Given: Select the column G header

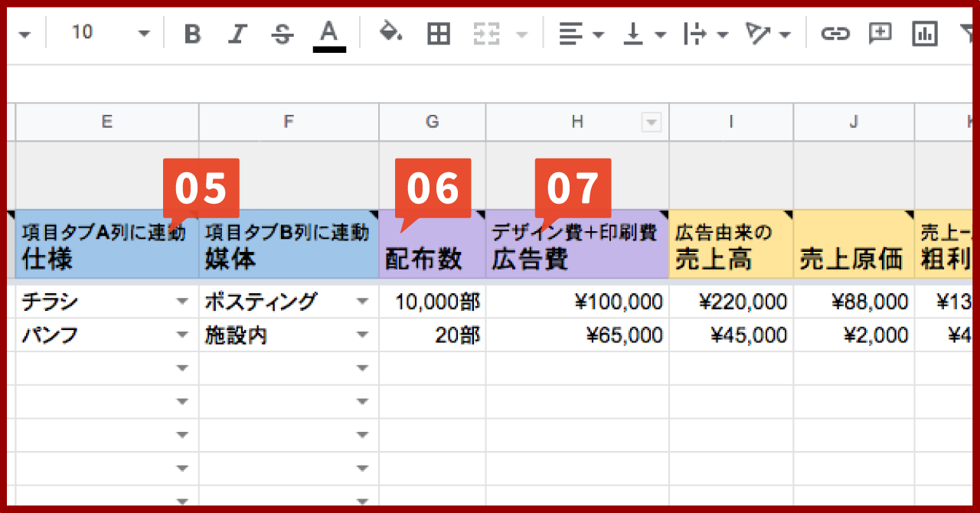Looking at the screenshot, I should 433,122.
